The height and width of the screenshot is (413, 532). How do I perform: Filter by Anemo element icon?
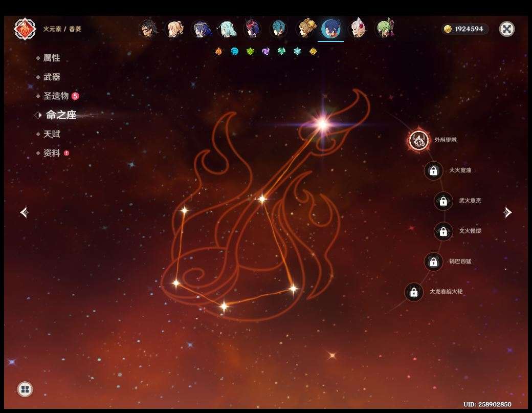click(x=282, y=51)
